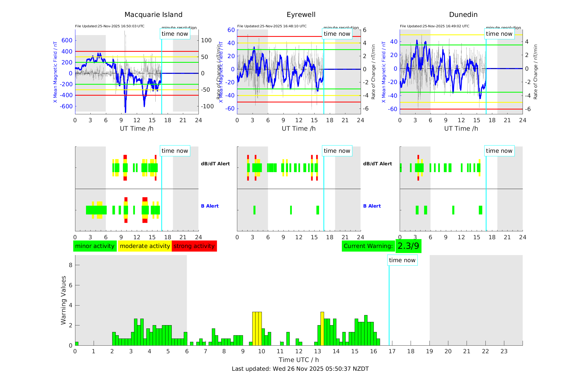This screenshot has height=392, width=578.
Task: Click the green minor activity legend box
Action: tap(95, 246)
